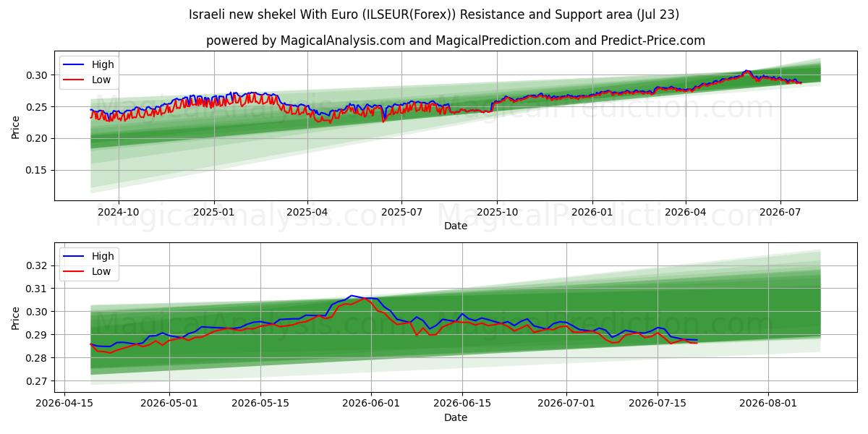Click the bottom chart 'Date' axis label
Image resolution: width=868 pixels, height=434 pixels.
click(456, 417)
